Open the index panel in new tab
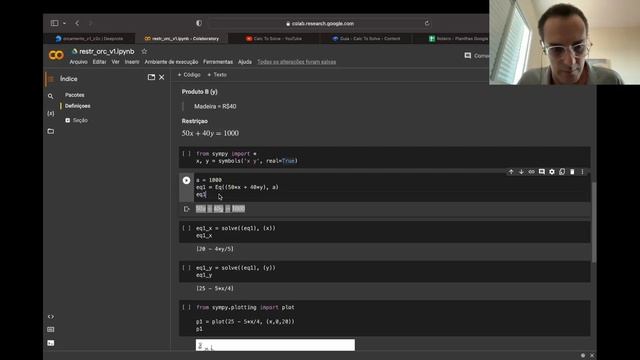 click(x=151, y=77)
